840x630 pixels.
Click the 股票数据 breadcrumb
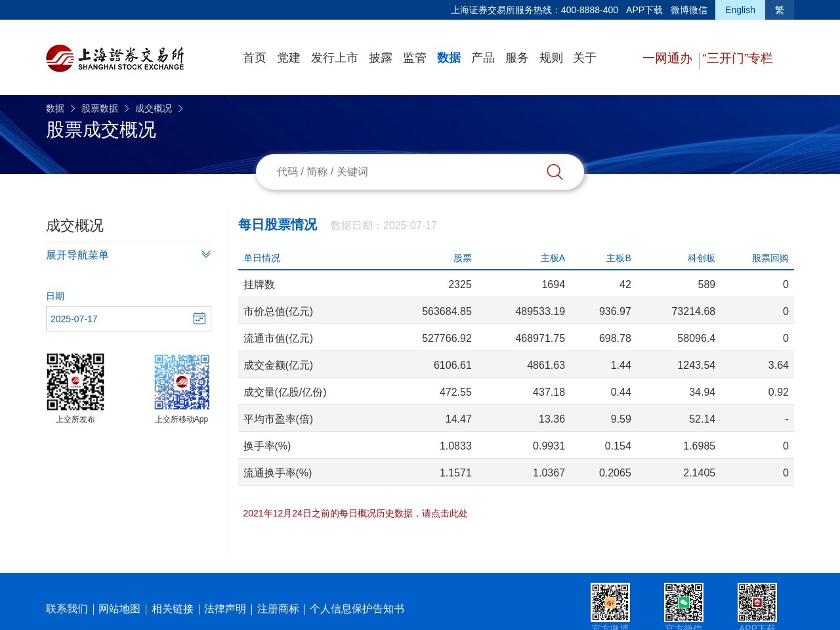point(100,108)
